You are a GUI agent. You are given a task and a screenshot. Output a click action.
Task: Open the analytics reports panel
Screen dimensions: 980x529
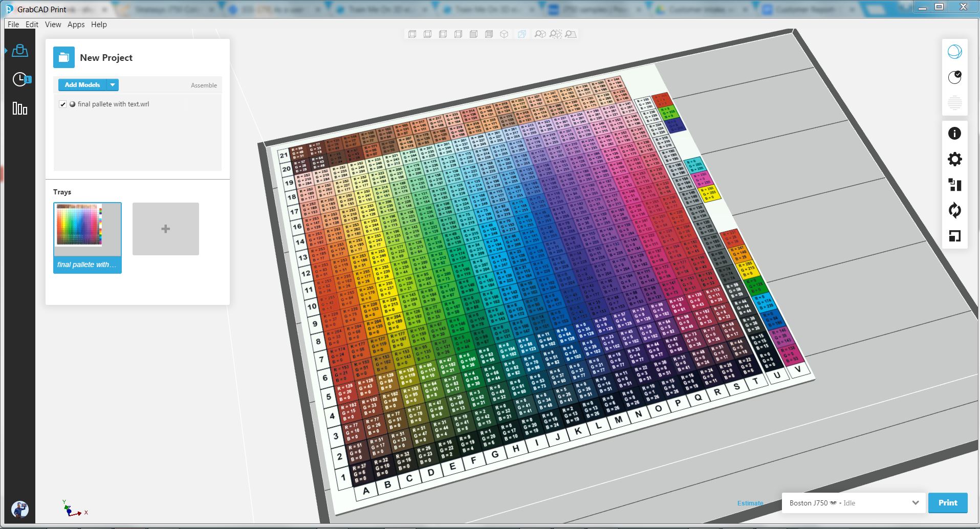pos(20,108)
